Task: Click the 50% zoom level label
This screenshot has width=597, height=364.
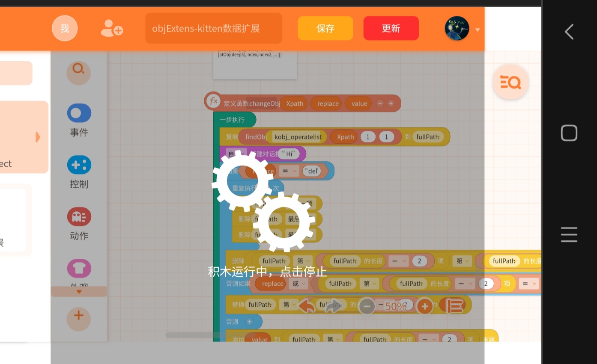Action: coord(396,306)
